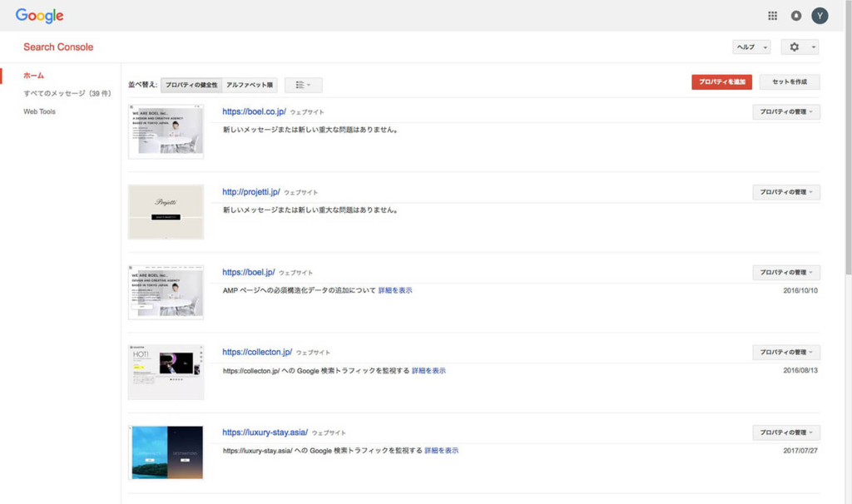Expand プロパティの管理 for boel.co.jp
852x504 pixels.
786,112
